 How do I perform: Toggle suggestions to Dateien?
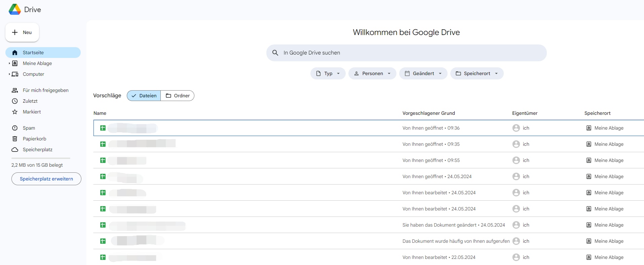coord(144,96)
